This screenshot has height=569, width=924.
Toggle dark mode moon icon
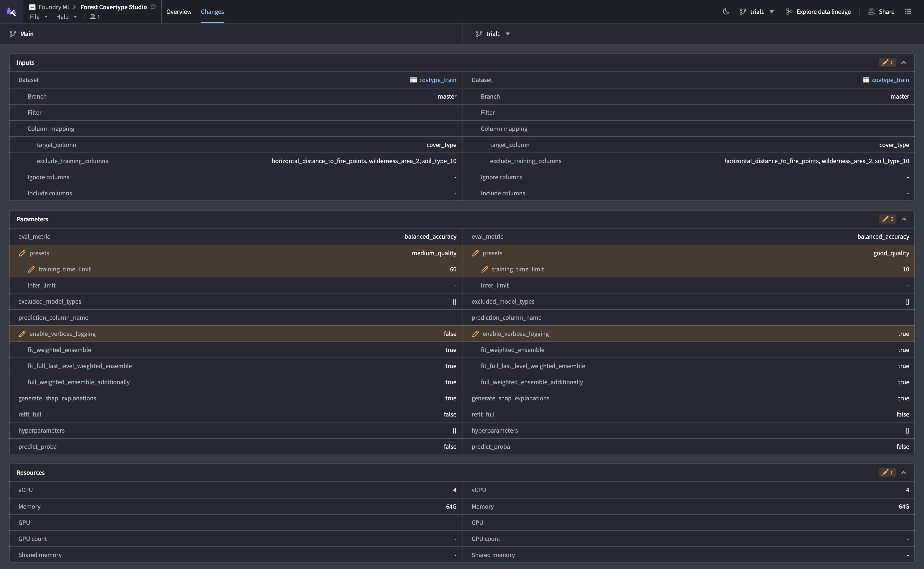726,11
